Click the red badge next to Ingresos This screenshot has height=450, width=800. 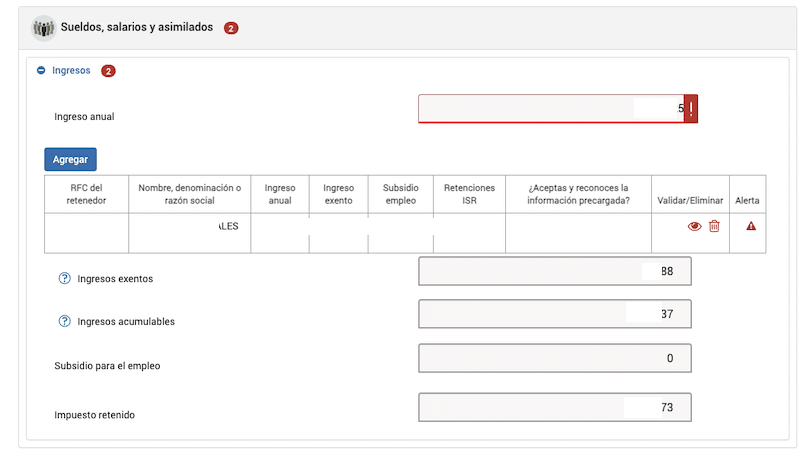tap(109, 71)
